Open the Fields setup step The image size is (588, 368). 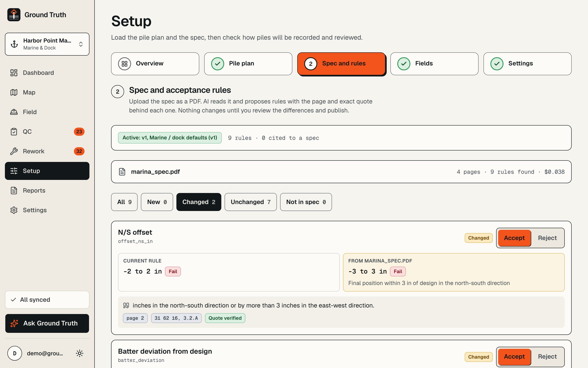click(434, 64)
